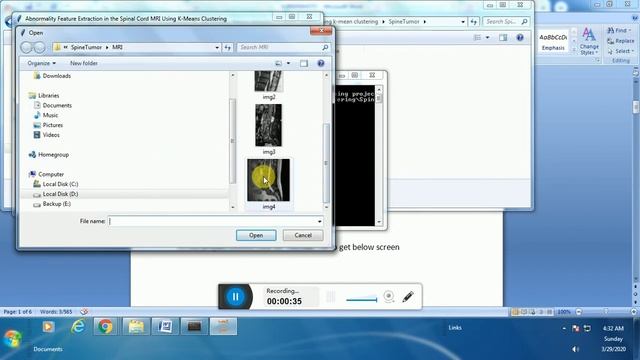This screenshot has height=360, width=640.
Task: Click the Search MRI box
Action: 284,47
